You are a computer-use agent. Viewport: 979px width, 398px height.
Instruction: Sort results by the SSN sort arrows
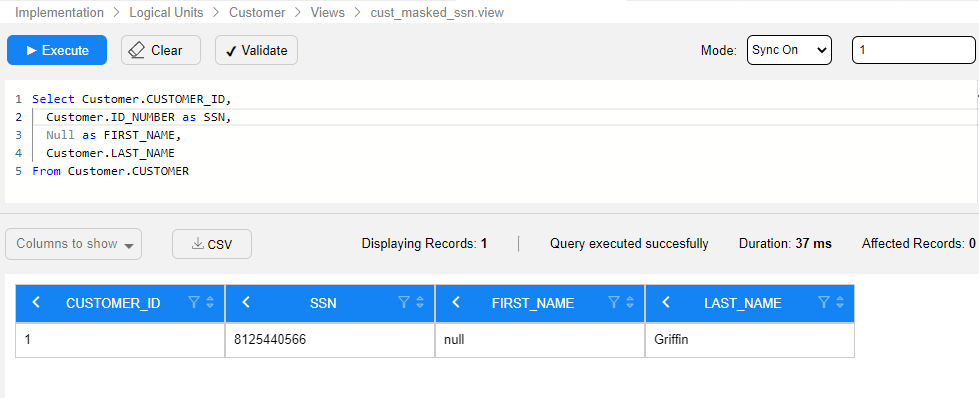[420, 303]
